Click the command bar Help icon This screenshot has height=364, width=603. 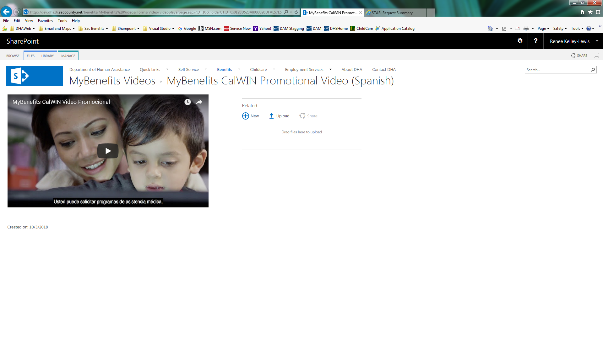[589, 29]
